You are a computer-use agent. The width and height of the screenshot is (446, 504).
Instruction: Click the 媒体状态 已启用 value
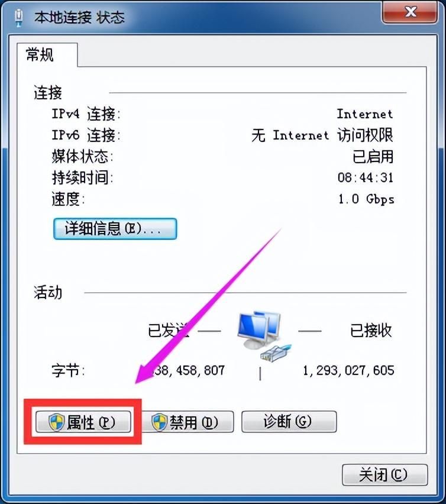coord(373,157)
